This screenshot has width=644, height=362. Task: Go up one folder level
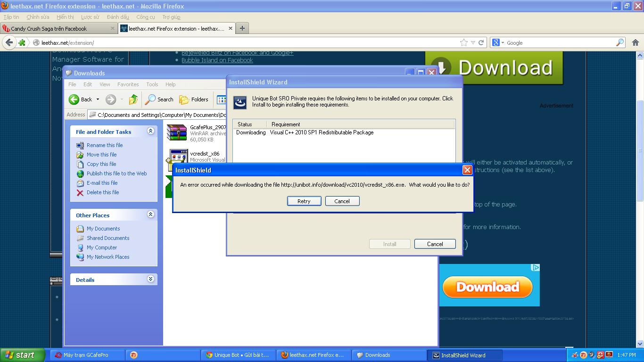click(x=133, y=99)
